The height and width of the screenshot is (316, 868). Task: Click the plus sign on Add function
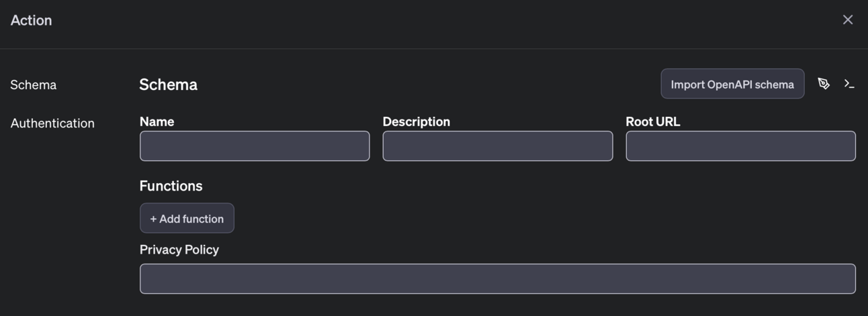tap(153, 219)
